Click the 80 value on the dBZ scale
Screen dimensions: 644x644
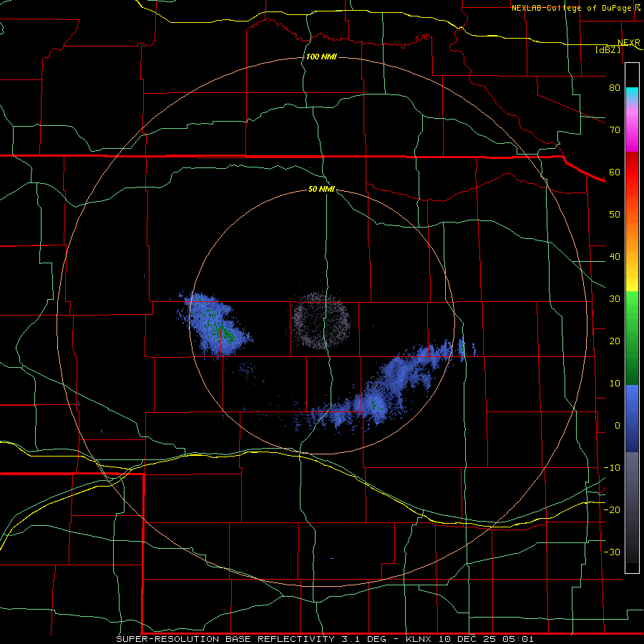615,87
